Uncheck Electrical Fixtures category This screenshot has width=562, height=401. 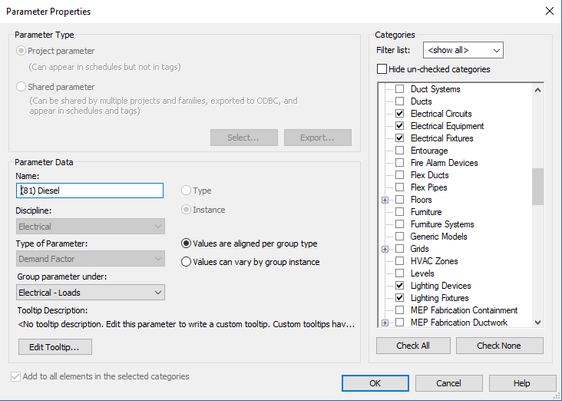[399, 138]
